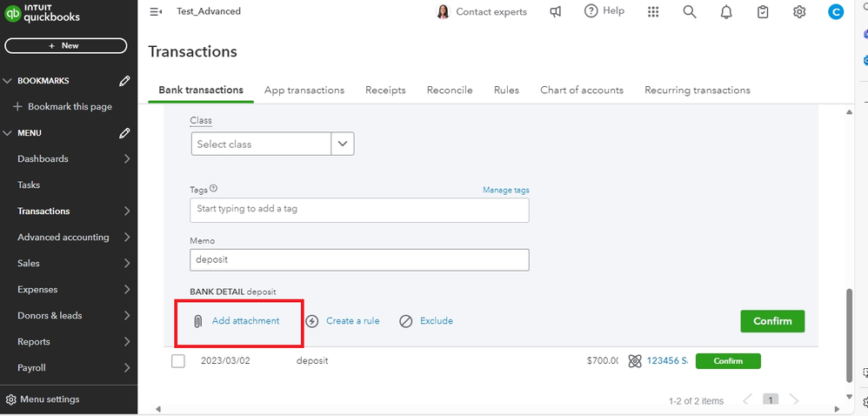Click the clipboard tasks icon in header
Image resolution: width=868 pixels, height=416 pixels.
coord(763,11)
